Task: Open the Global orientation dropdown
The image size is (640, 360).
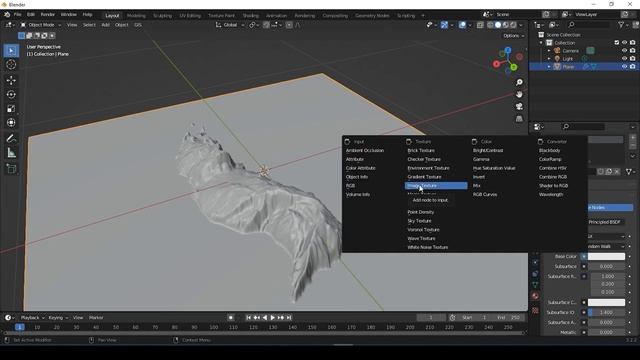Action: coord(230,25)
